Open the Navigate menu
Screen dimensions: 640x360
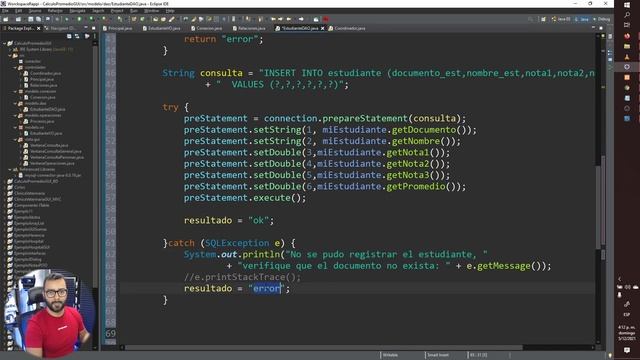tap(77, 11)
